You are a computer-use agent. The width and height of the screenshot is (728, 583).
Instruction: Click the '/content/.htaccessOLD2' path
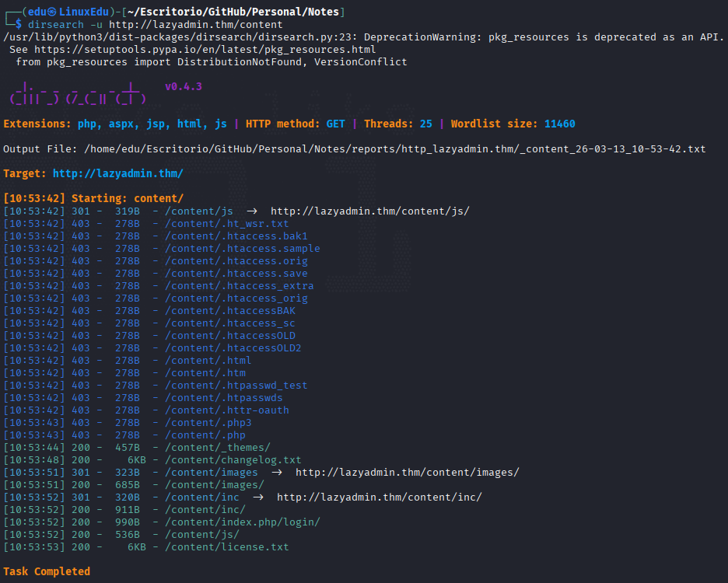tap(233, 348)
